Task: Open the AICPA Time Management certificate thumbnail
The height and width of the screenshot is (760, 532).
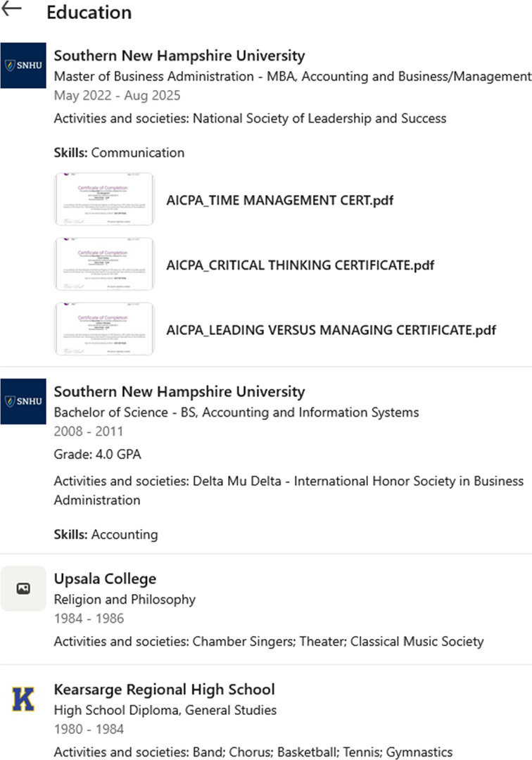Action: 104,200
